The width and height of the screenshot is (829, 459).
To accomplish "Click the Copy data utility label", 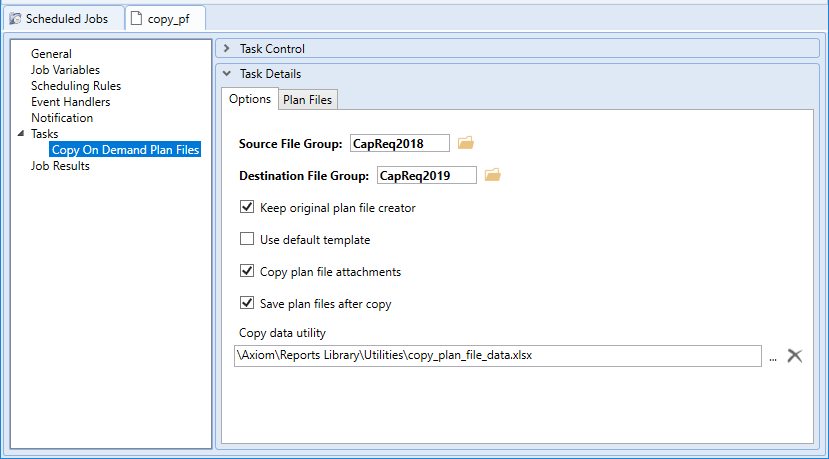I will tap(282, 333).
